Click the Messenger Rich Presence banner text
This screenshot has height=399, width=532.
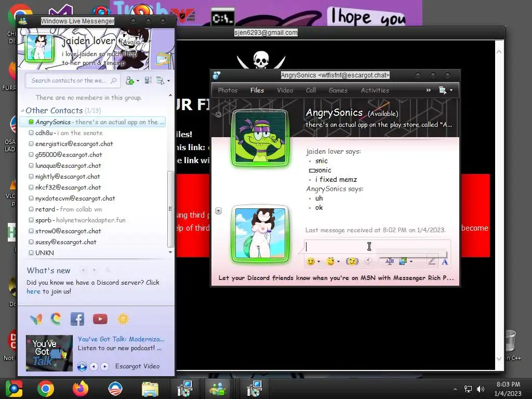pyautogui.click(x=336, y=278)
